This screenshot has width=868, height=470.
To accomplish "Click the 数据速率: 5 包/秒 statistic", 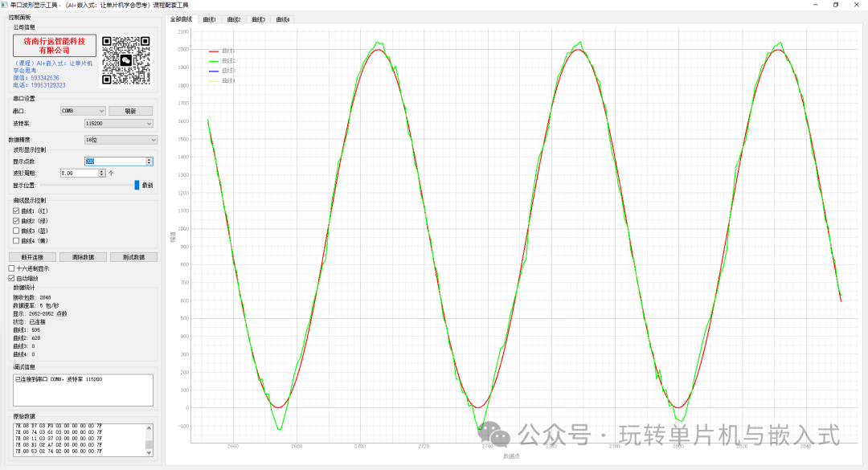I will (x=36, y=305).
